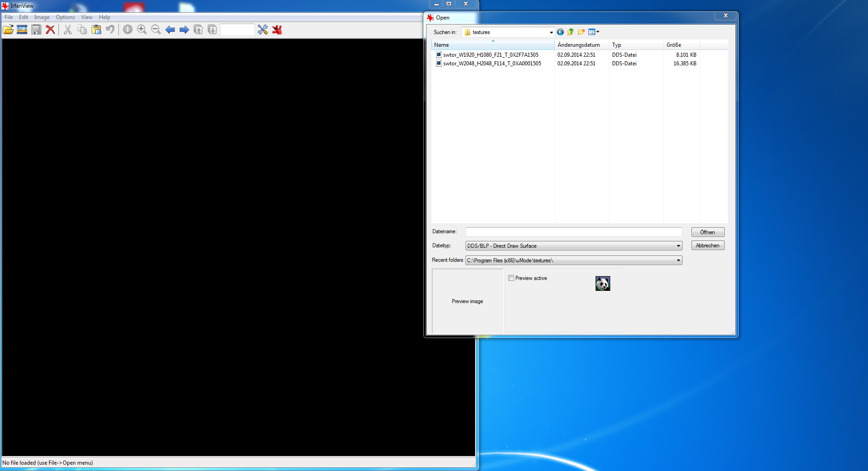The height and width of the screenshot is (471, 868).
Task: Go up one folder level in Open dialog
Action: [571, 32]
